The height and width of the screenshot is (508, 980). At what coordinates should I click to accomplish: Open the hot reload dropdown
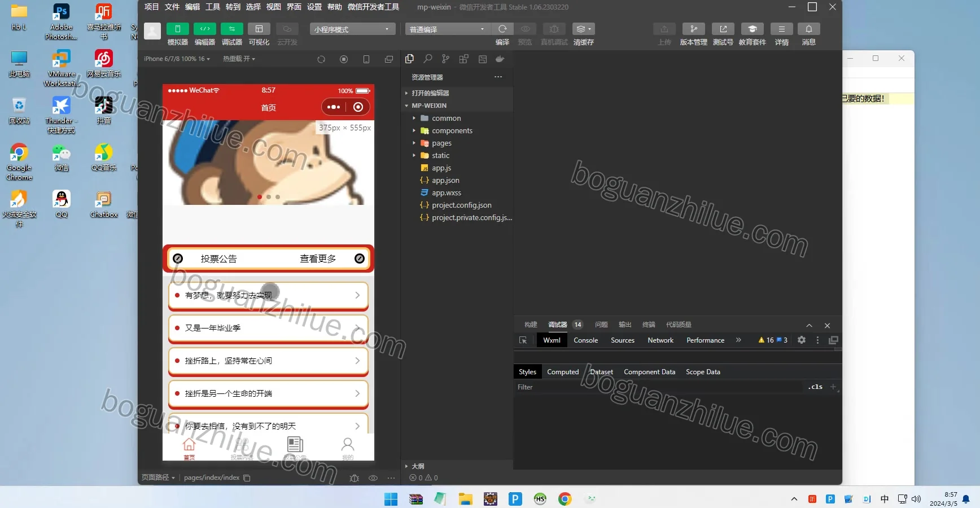[x=239, y=59]
